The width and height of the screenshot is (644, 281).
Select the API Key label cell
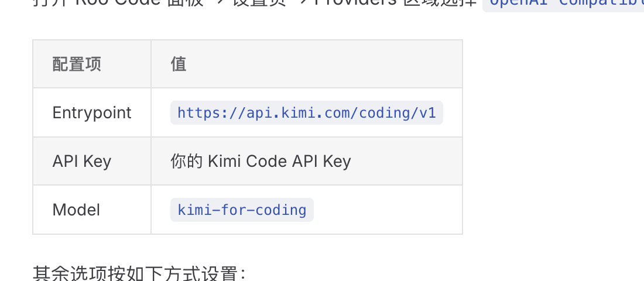tap(92, 161)
